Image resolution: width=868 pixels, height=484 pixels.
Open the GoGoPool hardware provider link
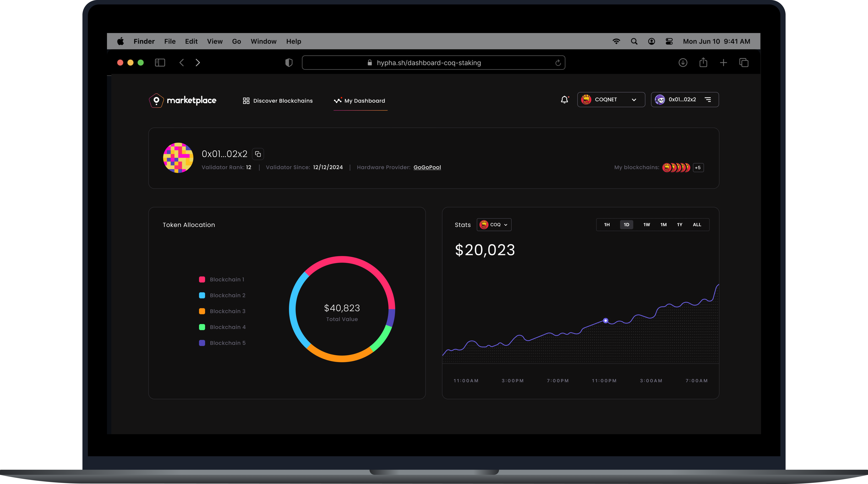427,167
